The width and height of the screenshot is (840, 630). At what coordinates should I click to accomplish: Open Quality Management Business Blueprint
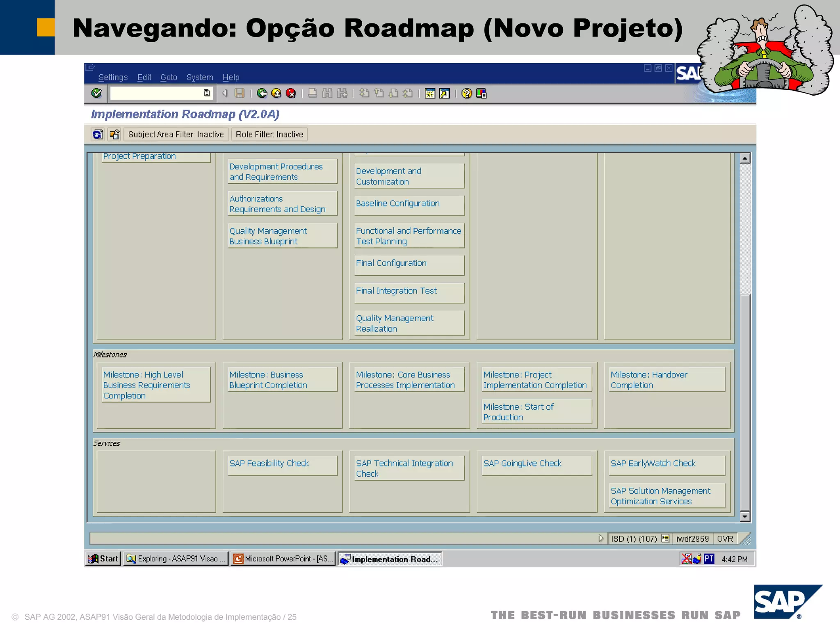click(282, 236)
